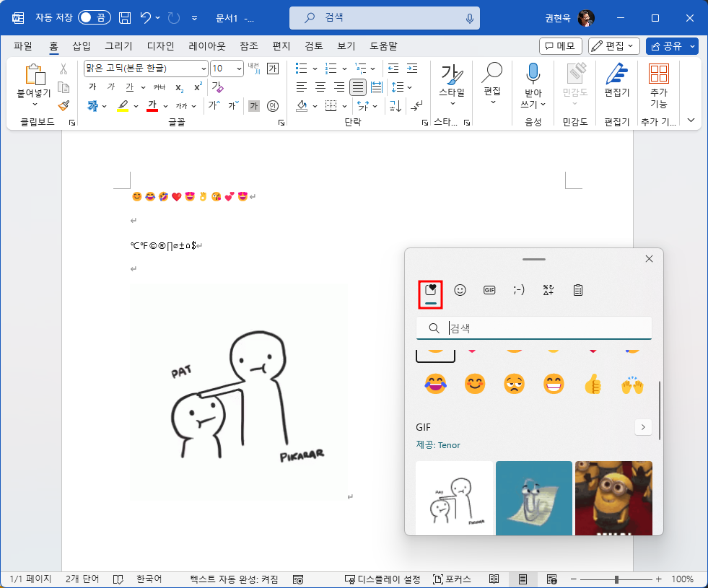The image size is (708, 588).
Task: Click the Subscript x₂ icon
Action: tap(179, 87)
